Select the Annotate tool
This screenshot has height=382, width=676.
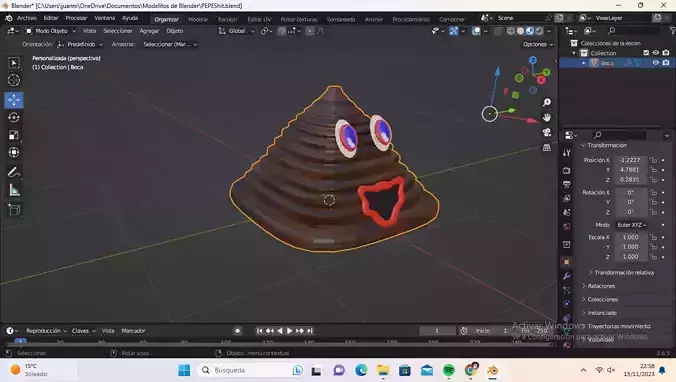[x=14, y=172]
